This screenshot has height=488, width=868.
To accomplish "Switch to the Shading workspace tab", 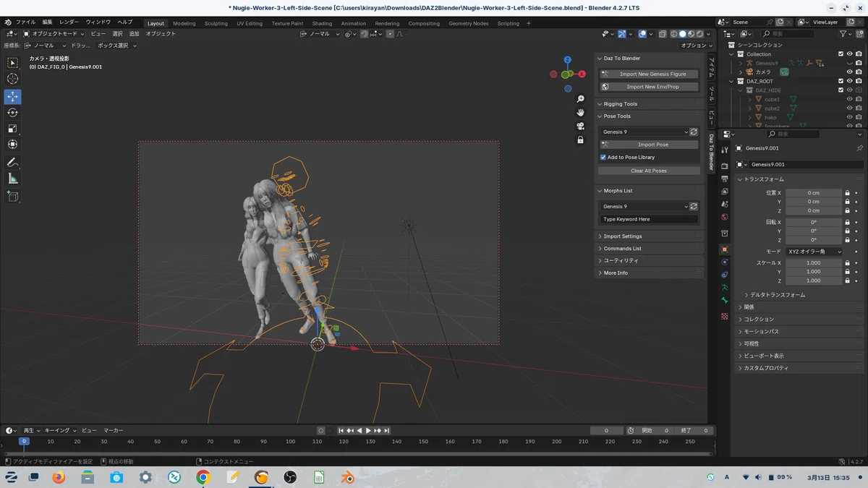I will click(322, 23).
